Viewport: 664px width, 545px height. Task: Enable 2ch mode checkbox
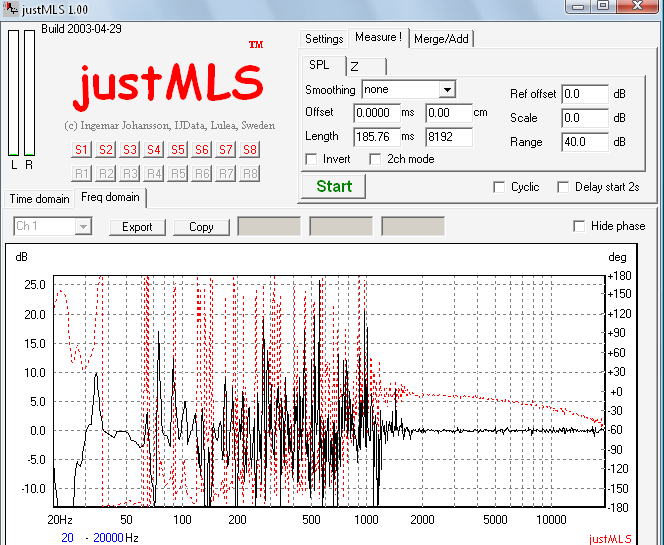coord(375,159)
